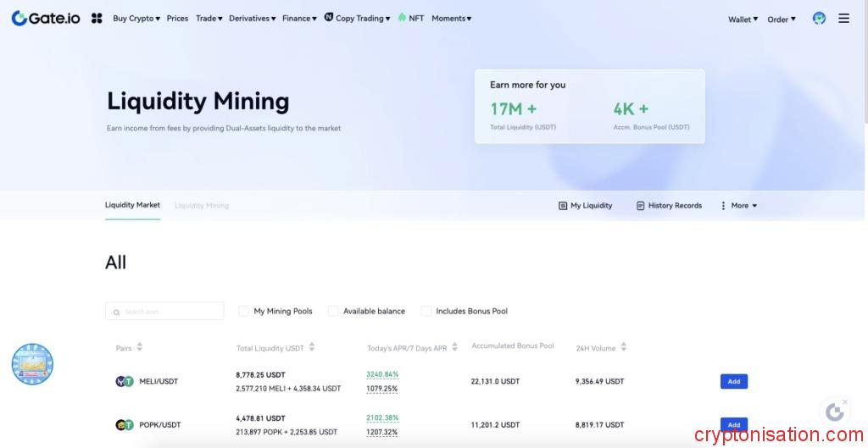Click the 17M + total liquidity figure
868x448 pixels.
click(x=513, y=109)
